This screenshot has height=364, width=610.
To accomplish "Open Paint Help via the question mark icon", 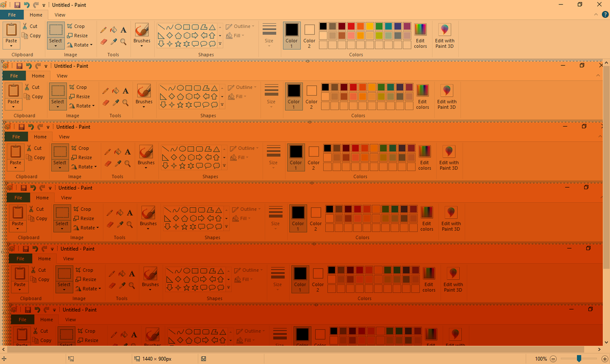I will (605, 15).
